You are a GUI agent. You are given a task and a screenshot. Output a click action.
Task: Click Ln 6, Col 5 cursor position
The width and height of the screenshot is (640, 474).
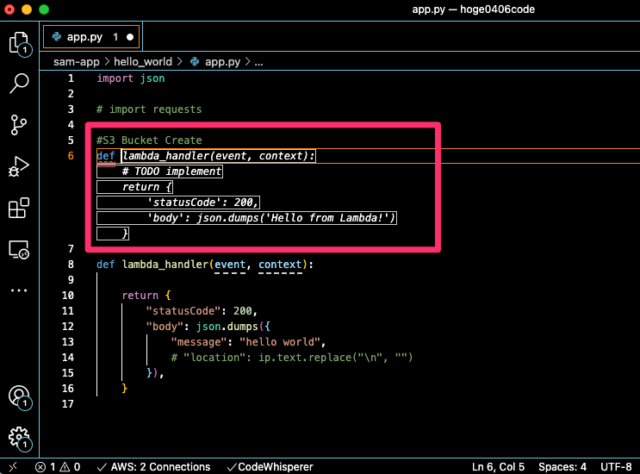pyautogui.click(x=498, y=467)
